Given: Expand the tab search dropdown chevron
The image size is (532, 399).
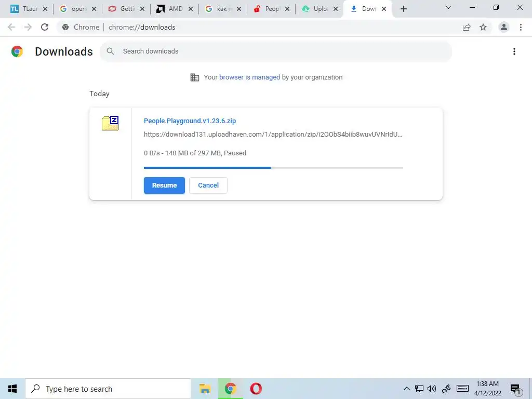Looking at the screenshot, I should pos(448,7).
